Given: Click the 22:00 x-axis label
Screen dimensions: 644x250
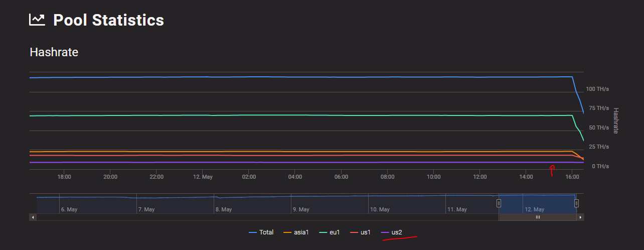Looking at the screenshot, I should coord(156,177).
